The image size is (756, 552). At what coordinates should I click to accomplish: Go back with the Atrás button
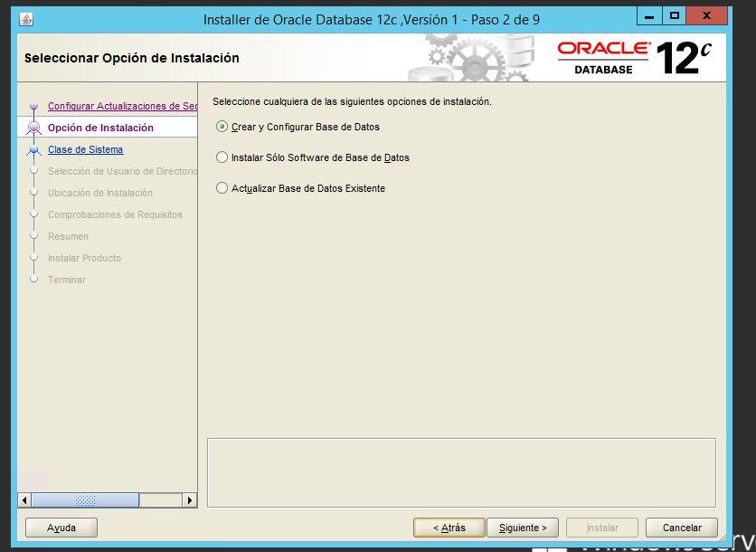click(x=449, y=528)
